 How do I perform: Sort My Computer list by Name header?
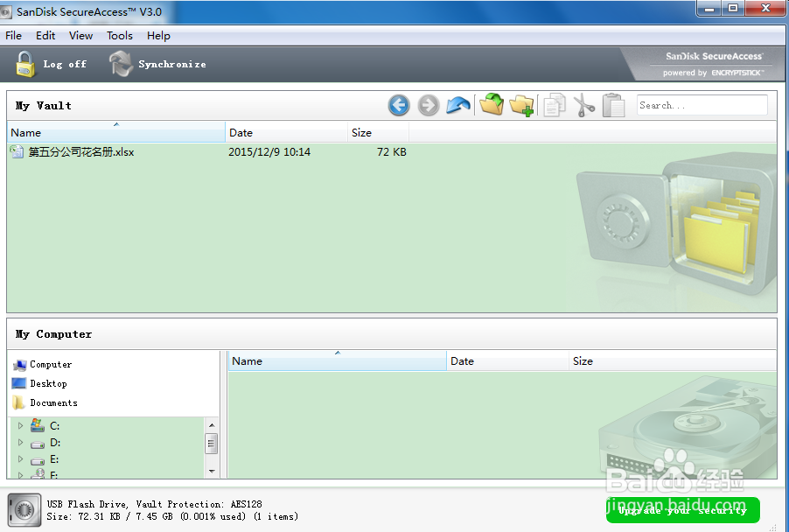338,360
